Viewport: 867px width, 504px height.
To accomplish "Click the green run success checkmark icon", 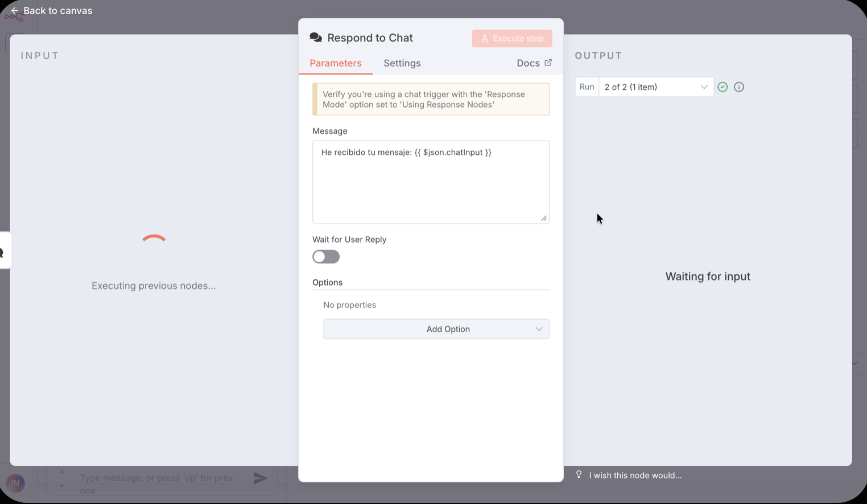I will [722, 87].
